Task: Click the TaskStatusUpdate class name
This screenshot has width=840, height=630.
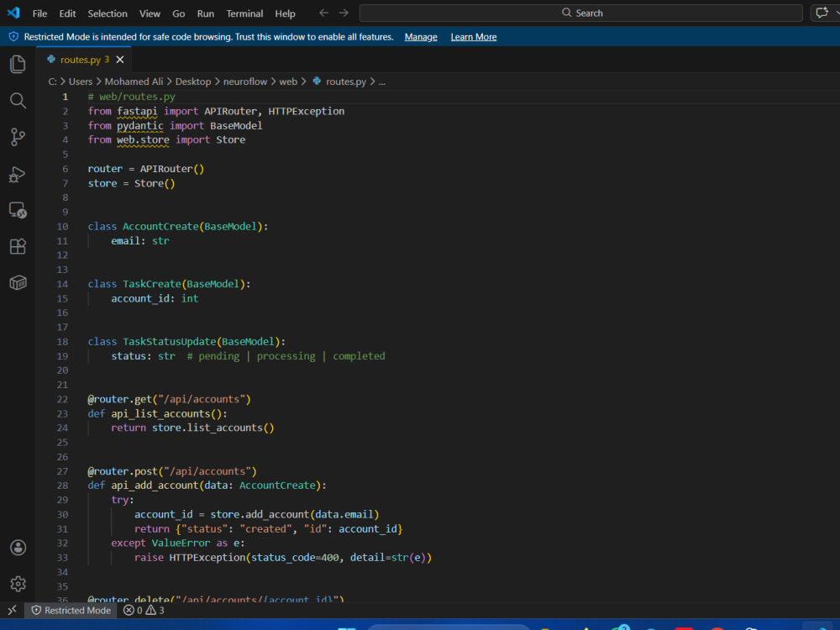Action: [x=170, y=342]
